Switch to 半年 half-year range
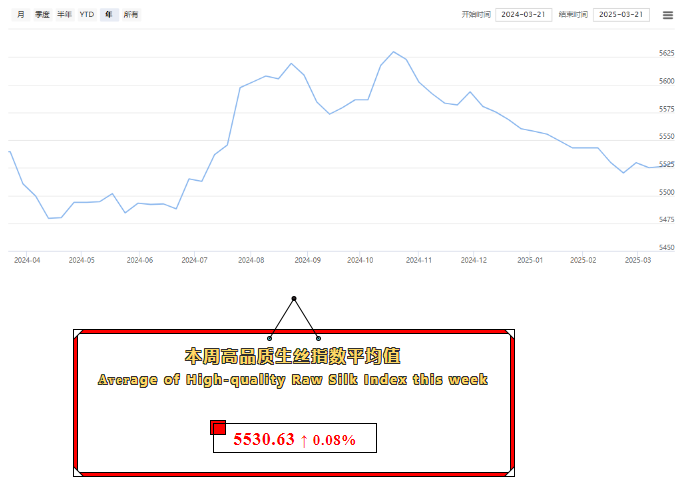Image resolution: width=681 pixels, height=482 pixels. tap(64, 15)
